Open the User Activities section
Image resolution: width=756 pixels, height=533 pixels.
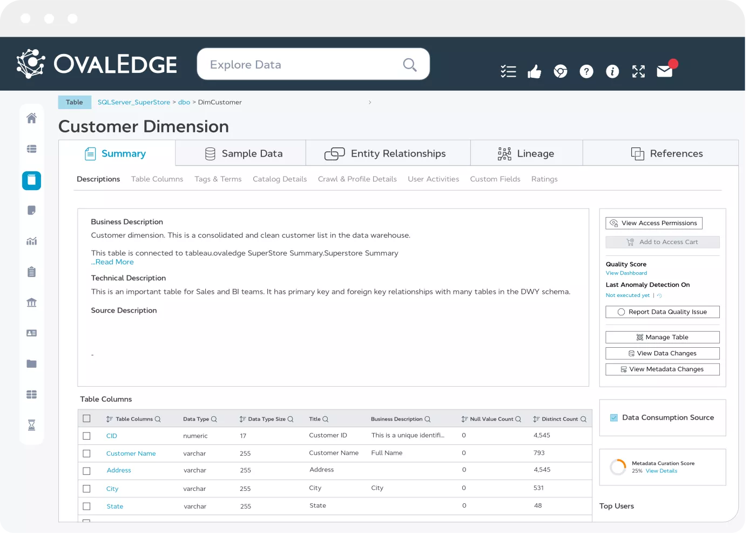click(433, 179)
